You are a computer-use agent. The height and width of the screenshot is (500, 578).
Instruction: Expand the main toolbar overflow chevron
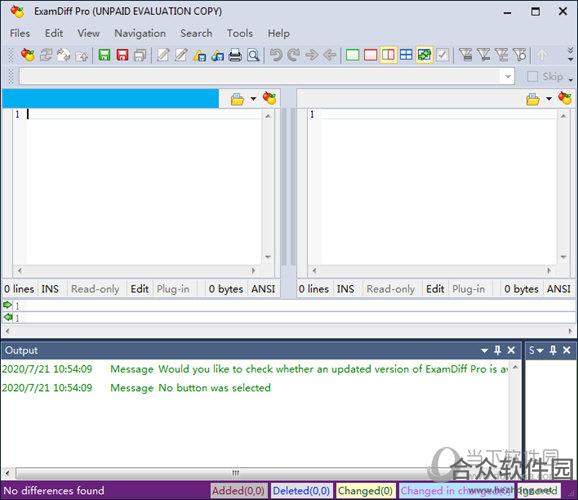(x=570, y=55)
